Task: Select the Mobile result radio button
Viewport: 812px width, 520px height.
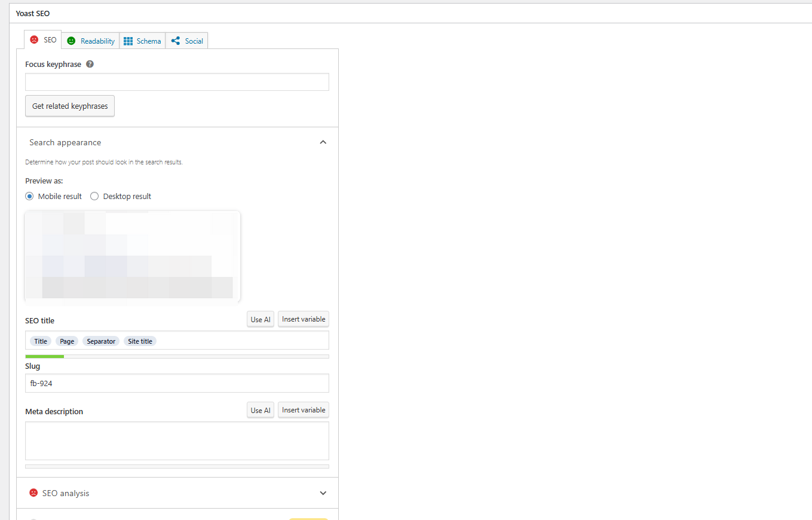Action: [29, 196]
